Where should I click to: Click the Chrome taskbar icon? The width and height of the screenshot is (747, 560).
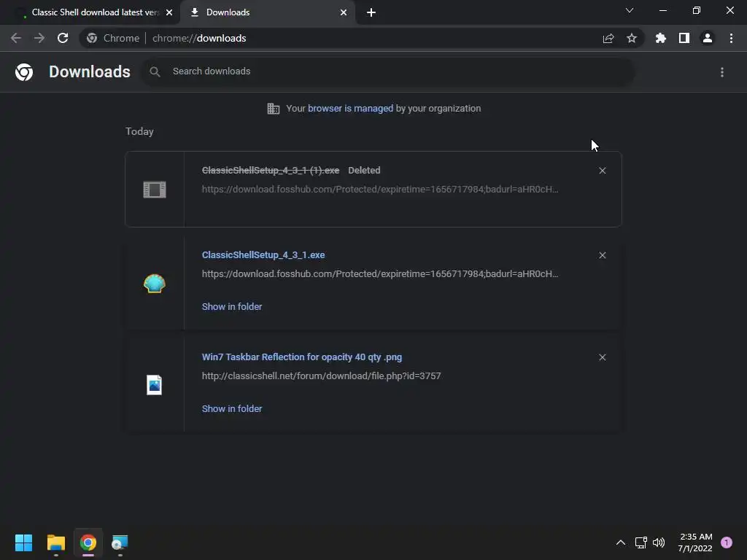pyautogui.click(x=88, y=542)
